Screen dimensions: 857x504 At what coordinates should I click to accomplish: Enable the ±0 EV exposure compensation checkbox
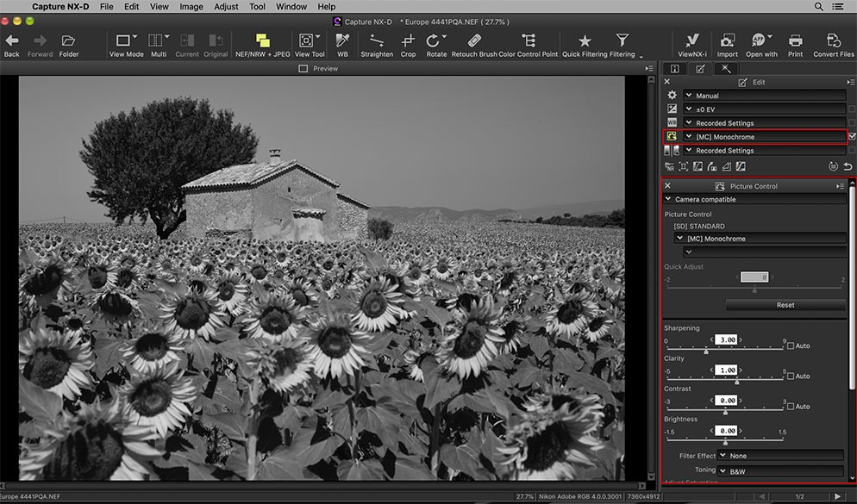852,109
